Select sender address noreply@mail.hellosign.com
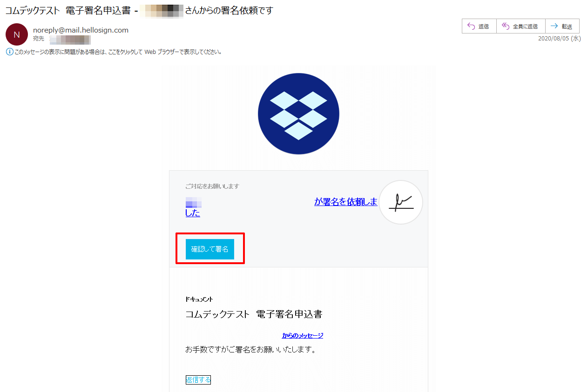This screenshot has width=581, height=392. coord(81,30)
